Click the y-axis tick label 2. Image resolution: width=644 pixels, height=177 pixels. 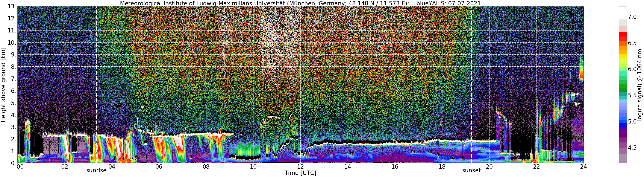(x=14, y=139)
